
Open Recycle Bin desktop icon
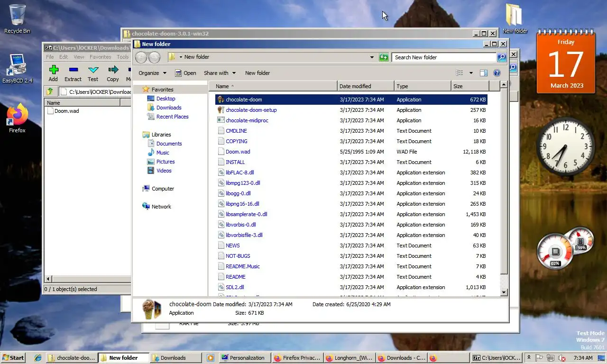point(17,19)
